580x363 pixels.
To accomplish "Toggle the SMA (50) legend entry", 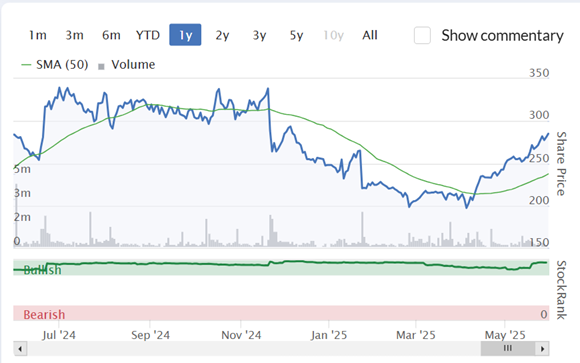I will pos(55,65).
